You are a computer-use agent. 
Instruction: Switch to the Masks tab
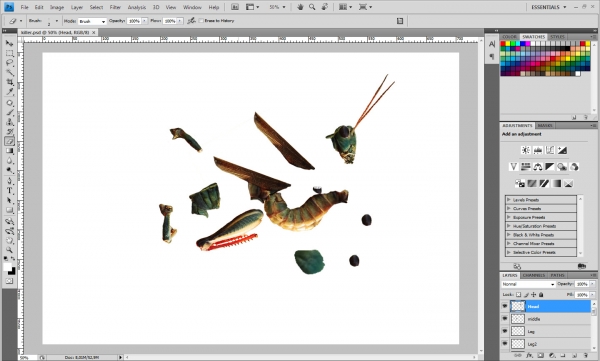click(545, 126)
